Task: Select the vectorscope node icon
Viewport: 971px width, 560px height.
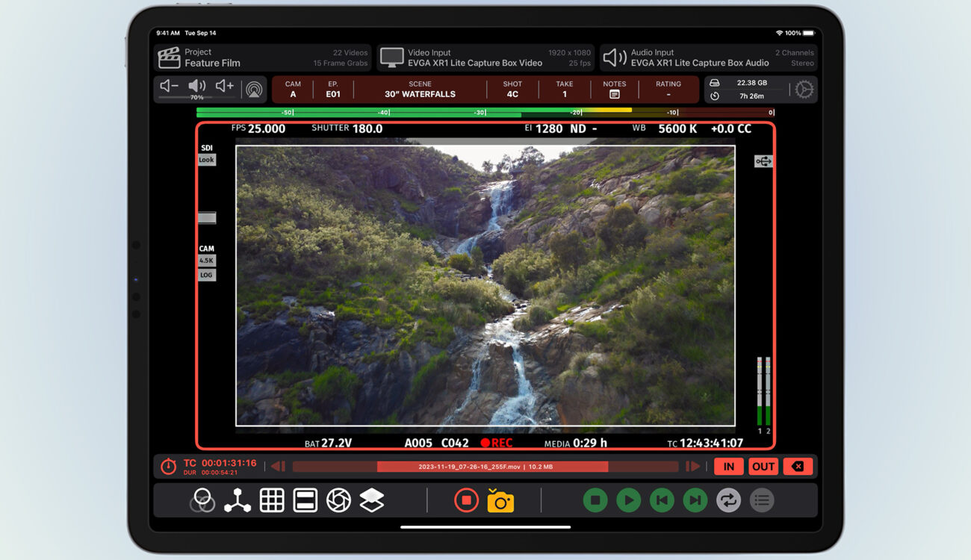Action: pos(239,500)
